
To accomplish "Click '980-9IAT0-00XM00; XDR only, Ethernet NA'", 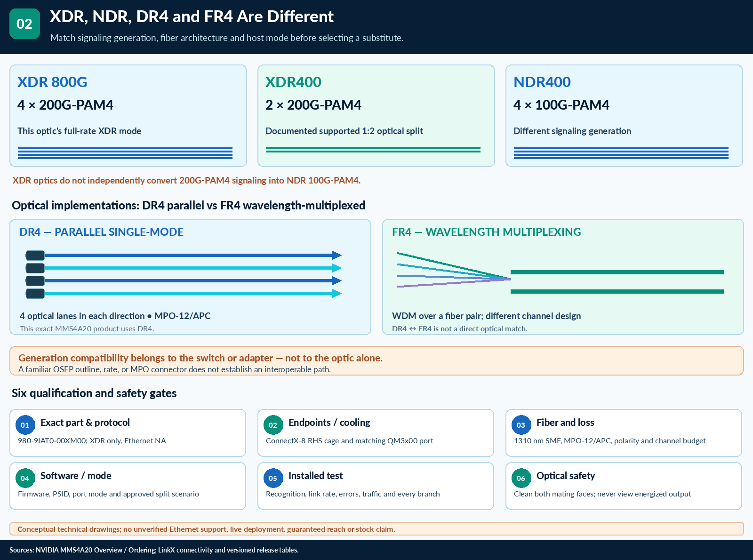I will tap(92, 441).
